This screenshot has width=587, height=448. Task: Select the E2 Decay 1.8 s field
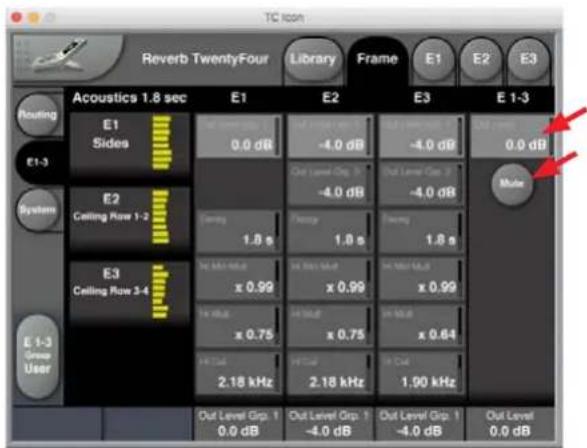pos(330,231)
